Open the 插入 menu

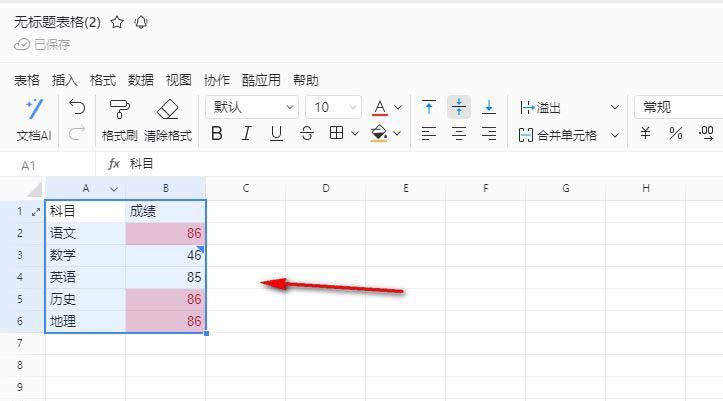(x=64, y=80)
